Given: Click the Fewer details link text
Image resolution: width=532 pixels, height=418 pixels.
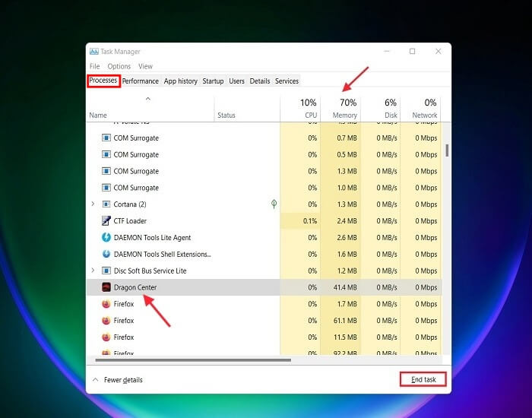Looking at the screenshot, I should click(x=123, y=380).
